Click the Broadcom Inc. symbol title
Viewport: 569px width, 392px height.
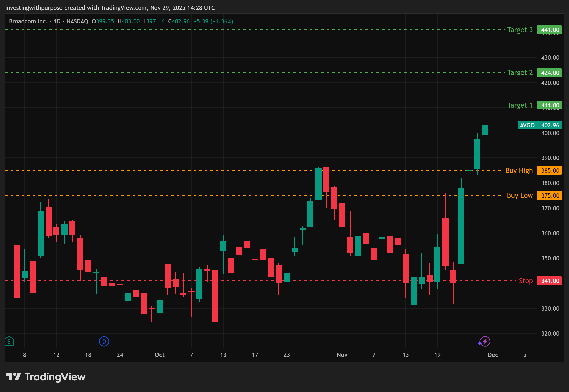pos(28,21)
